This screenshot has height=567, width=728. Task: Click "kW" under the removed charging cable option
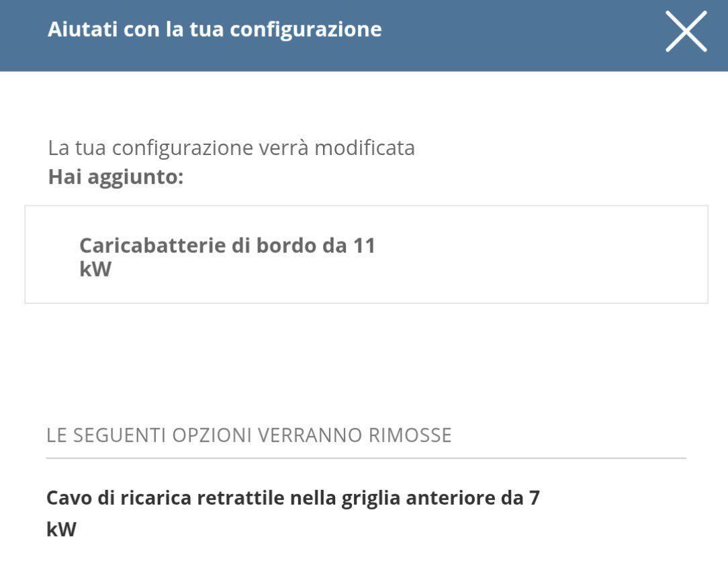(61, 529)
